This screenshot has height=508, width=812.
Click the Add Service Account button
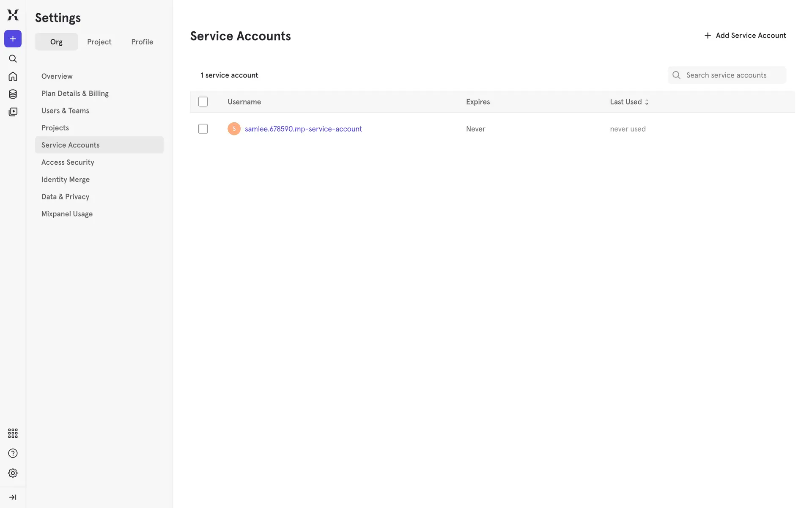745,36
